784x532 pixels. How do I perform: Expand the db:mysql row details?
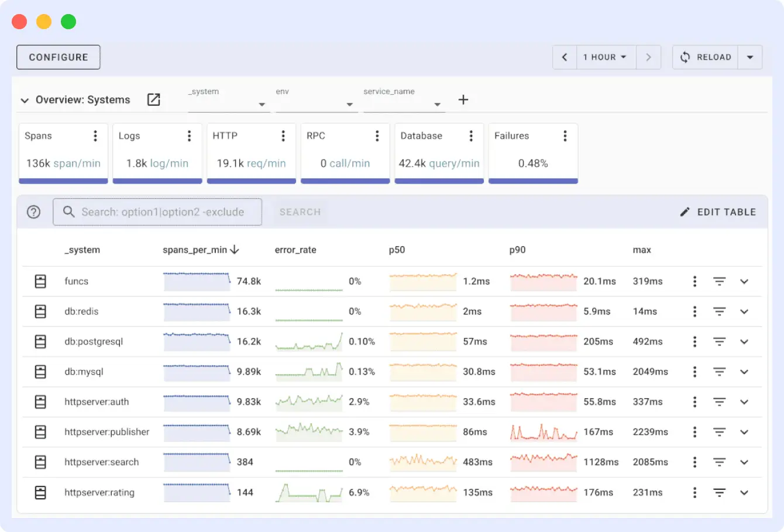coord(744,372)
